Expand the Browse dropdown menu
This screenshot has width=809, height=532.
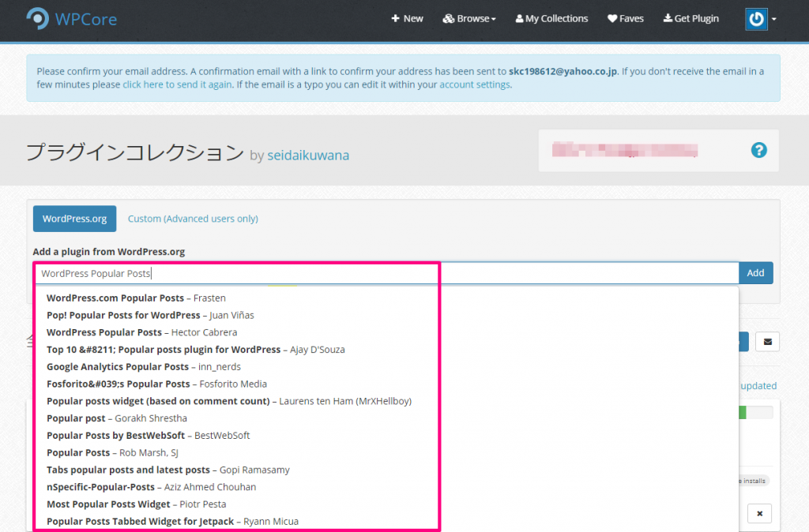tap(469, 19)
